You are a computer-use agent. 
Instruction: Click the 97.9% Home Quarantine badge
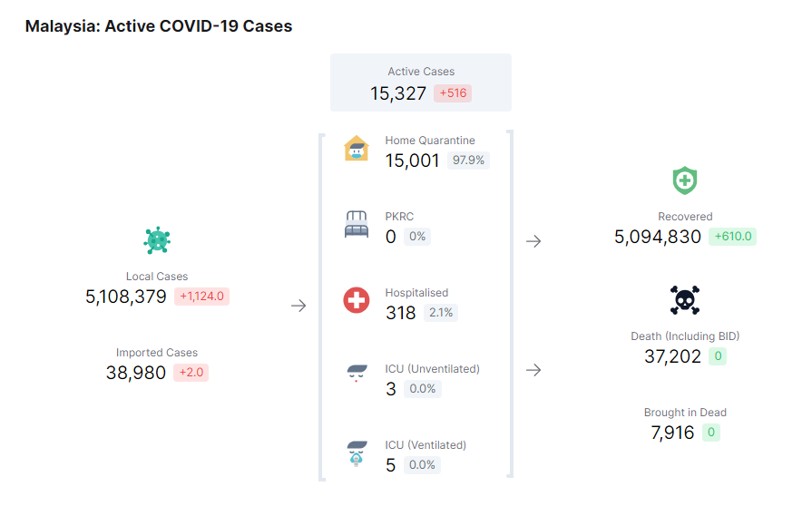click(468, 161)
